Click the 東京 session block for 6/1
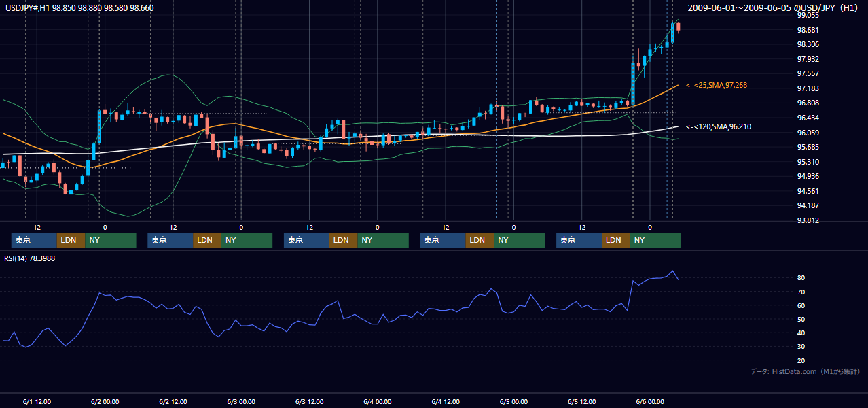 coord(34,240)
